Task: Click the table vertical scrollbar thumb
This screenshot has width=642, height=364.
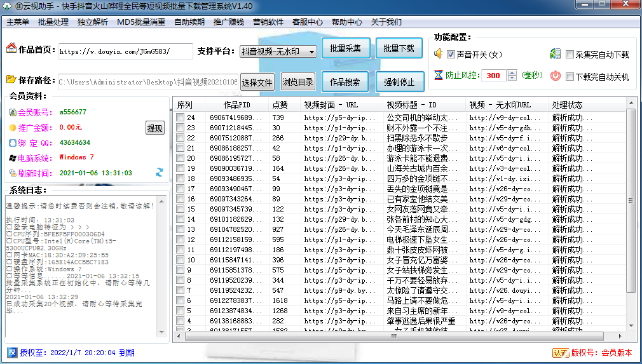Action: (x=632, y=200)
